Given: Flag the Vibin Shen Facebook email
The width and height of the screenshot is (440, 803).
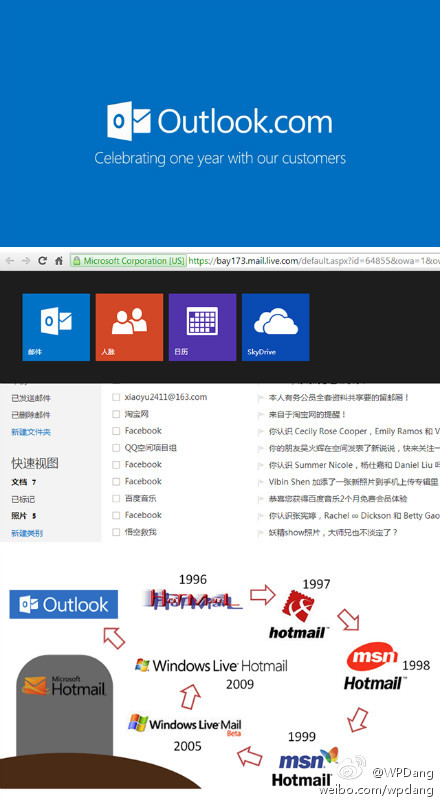Looking at the screenshot, I should 261,482.
